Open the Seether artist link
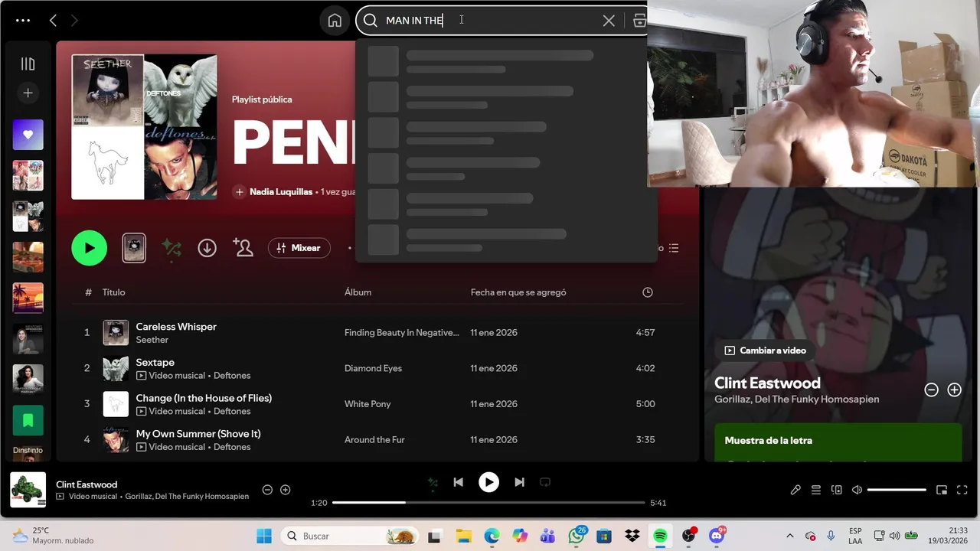The width and height of the screenshot is (980, 551). pyautogui.click(x=152, y=340)
